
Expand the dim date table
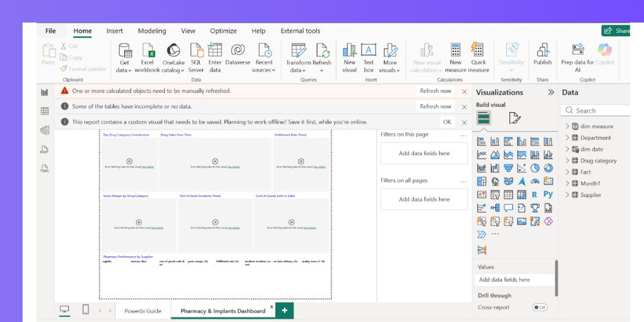point(567,149)
